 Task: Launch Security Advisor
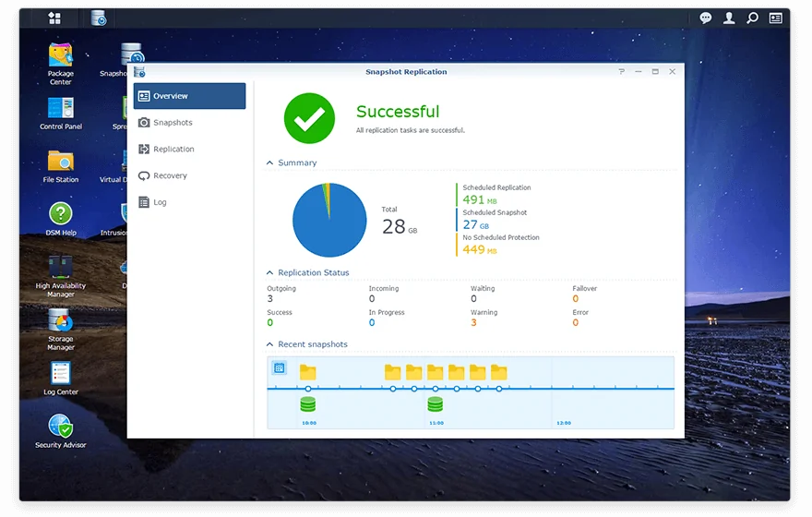[x=61, y=427]
